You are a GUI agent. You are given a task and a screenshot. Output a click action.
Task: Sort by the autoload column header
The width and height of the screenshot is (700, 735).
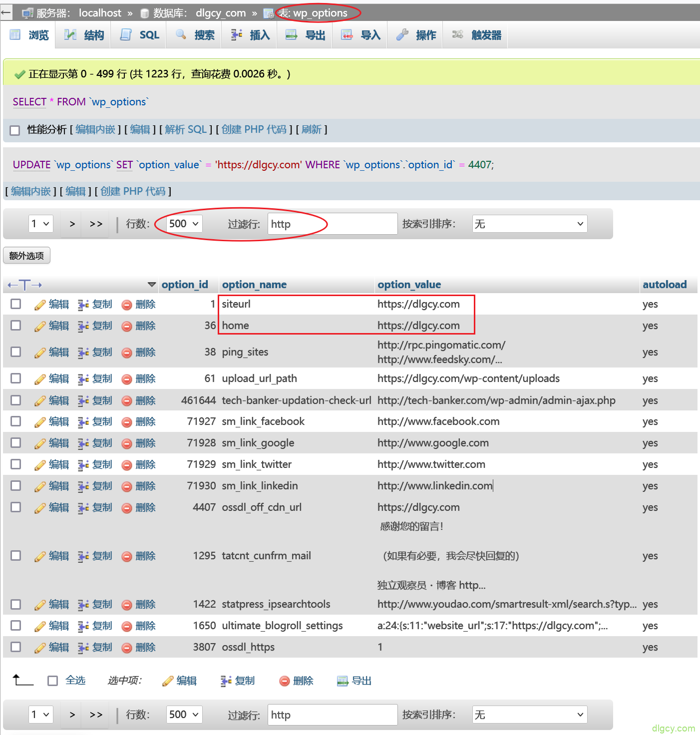tap(665, 285)
